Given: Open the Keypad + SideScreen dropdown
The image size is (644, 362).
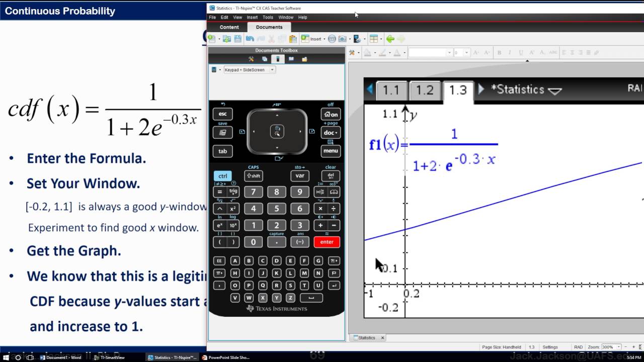Looking at the screenshot, I should click(x=250, y=70).
